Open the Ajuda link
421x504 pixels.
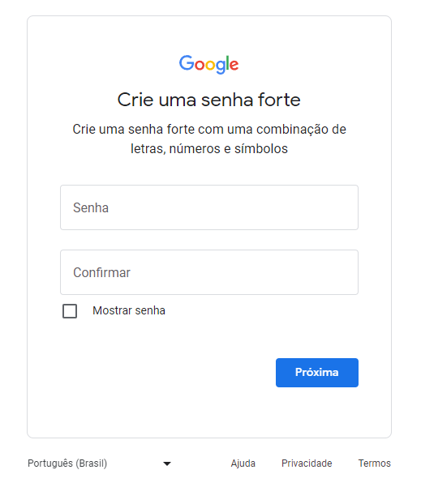243,463
